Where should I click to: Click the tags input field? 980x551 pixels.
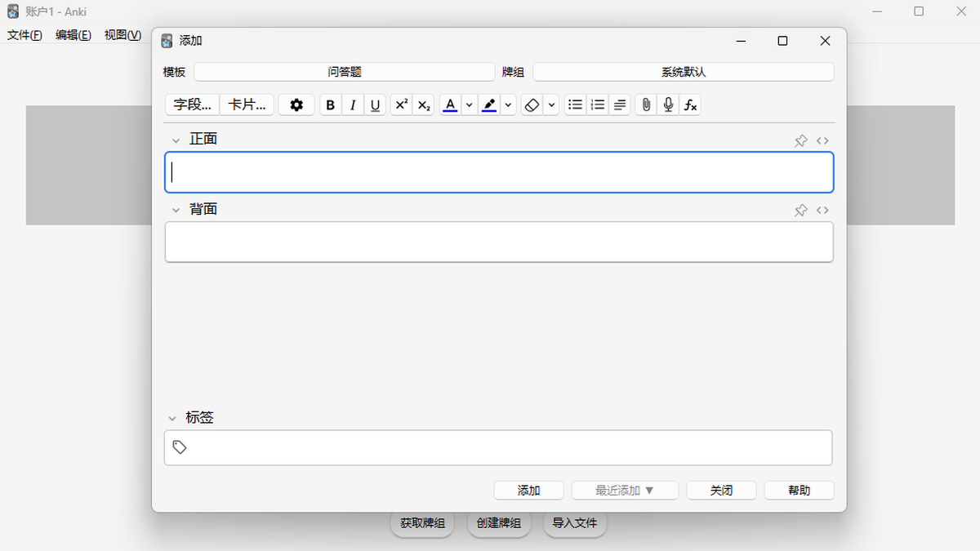[498, 447]
